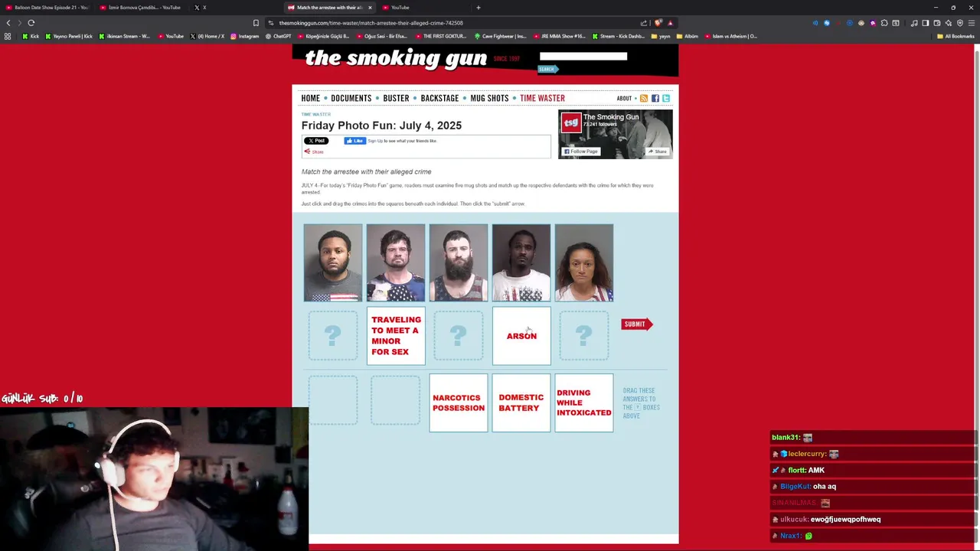Select the DOMESTIC BATTERY answer card
The image size is (980, 551).
point(521,403)
